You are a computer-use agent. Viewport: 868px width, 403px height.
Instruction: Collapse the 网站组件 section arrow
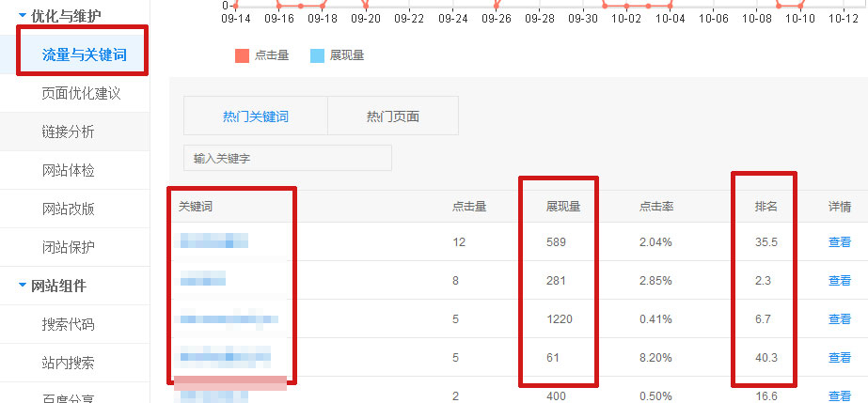pyautogui.click(x=23, y=286)
